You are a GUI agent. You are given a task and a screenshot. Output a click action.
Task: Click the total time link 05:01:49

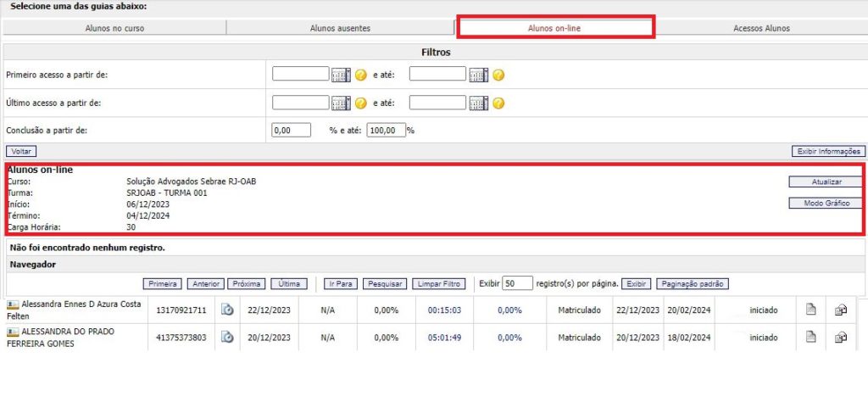pyautogui.click(x=444, y=338)
